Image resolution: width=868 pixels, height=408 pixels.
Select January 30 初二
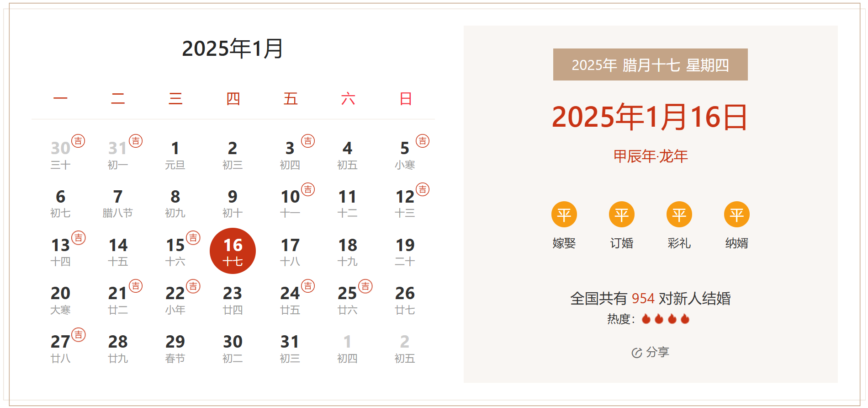click(233, 349)
